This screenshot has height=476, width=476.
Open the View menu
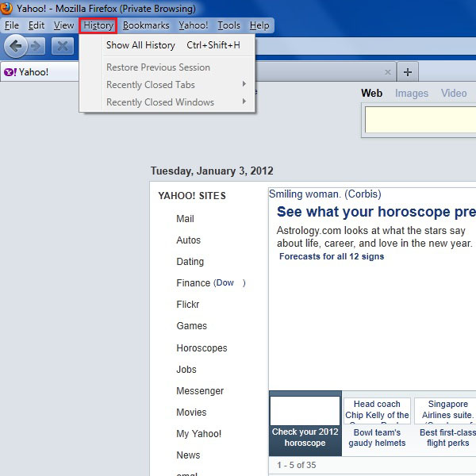pos(63,25)
